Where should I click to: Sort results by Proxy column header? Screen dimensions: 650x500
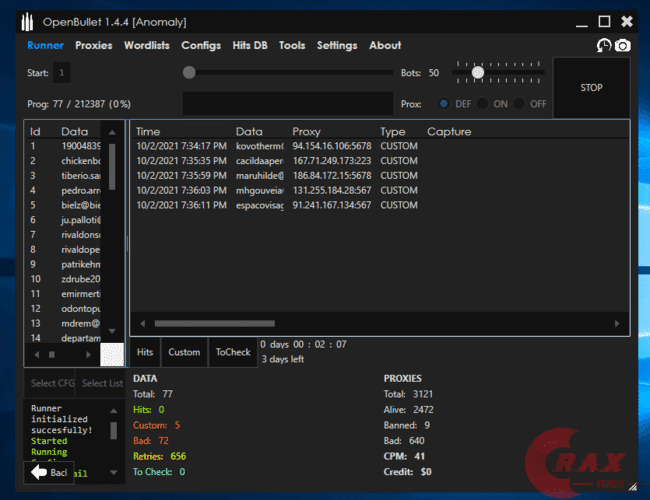(306, 131)
